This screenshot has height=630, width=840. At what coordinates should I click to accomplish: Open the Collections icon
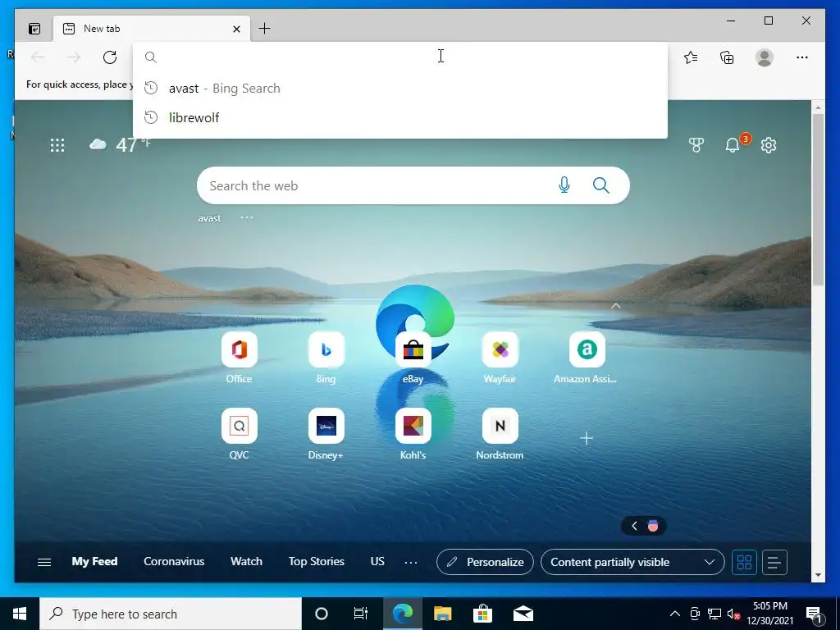727,57
